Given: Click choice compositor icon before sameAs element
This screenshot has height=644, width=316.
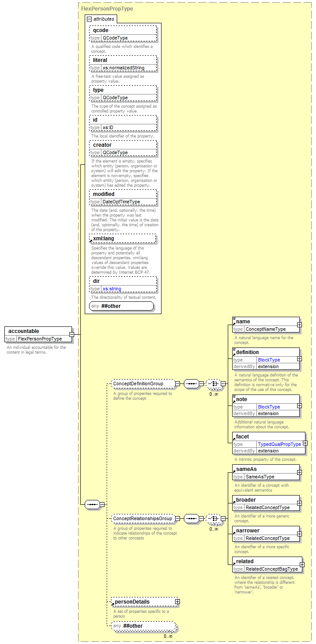Looking at the screenshot, I should coord(213,518).
